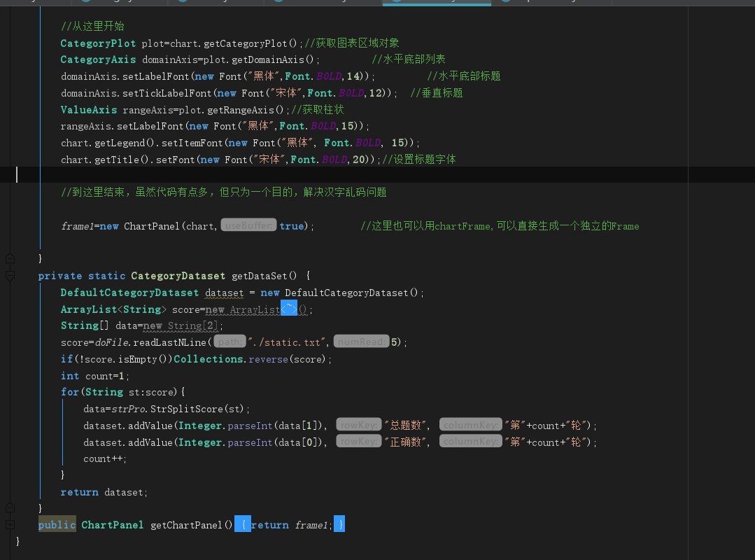Click the highlighted "public" keyword
This screenshot has height=560, width=755.
point(57,525)
